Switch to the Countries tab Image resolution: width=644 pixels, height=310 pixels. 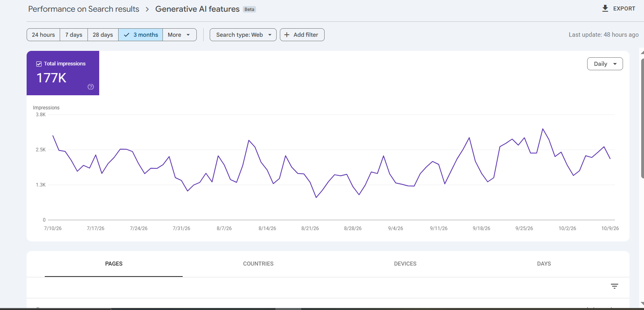(258, 264)
